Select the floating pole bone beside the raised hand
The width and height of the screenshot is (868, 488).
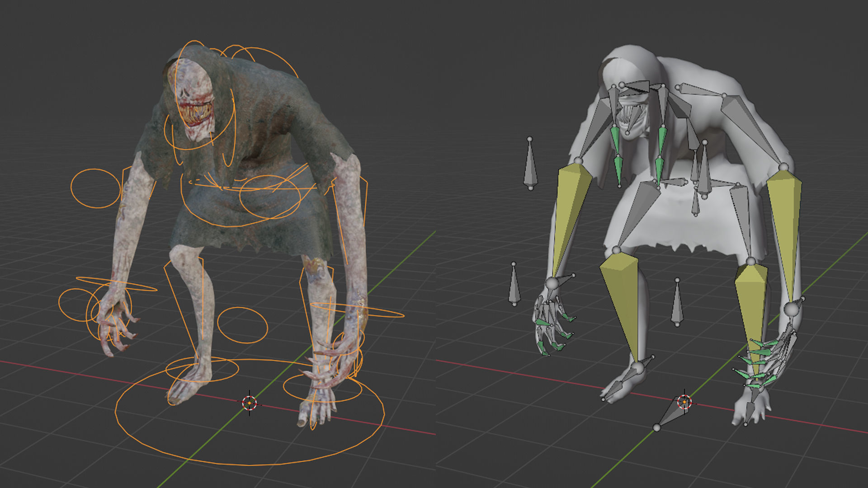pos(514,284)
